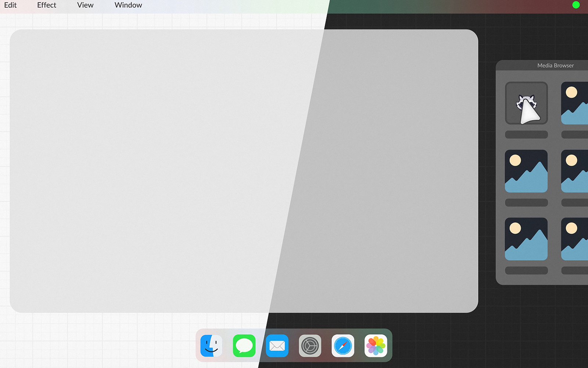
Task: Click the Media Browser panel title
Action: click(555, 66)
